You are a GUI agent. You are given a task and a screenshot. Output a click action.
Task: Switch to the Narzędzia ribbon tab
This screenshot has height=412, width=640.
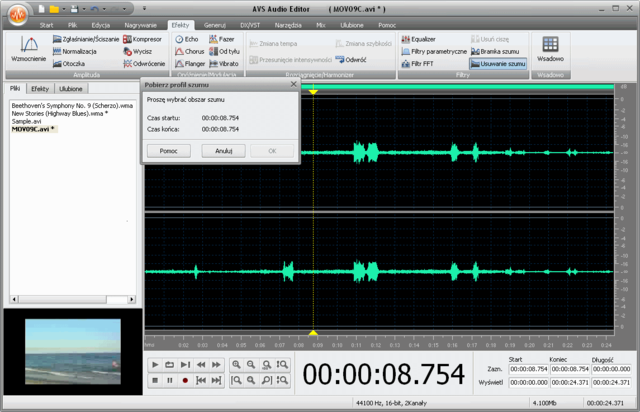288,25
